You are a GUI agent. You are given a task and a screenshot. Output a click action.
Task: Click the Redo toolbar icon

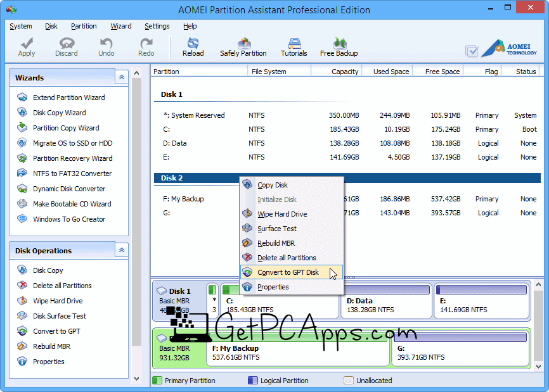[x=145, y=46]
